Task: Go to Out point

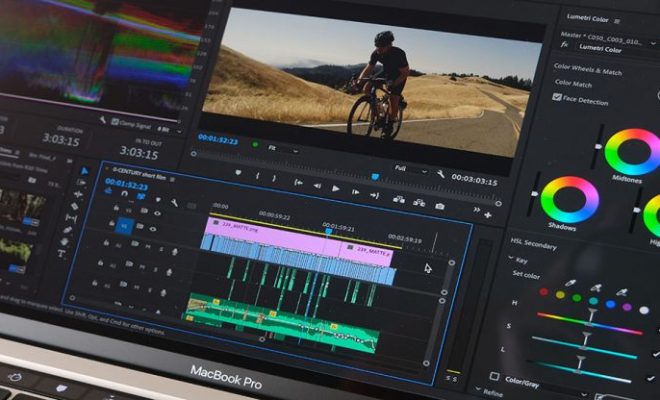Action: click(374, 195)
